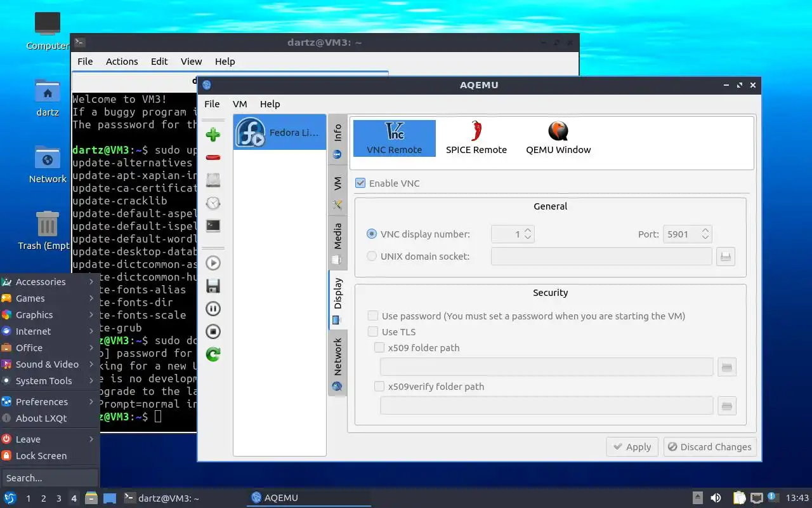This screenshot has width=812, height=508.
Task: Browse for the x509verify folder path
Action: [x=727, y=406]
